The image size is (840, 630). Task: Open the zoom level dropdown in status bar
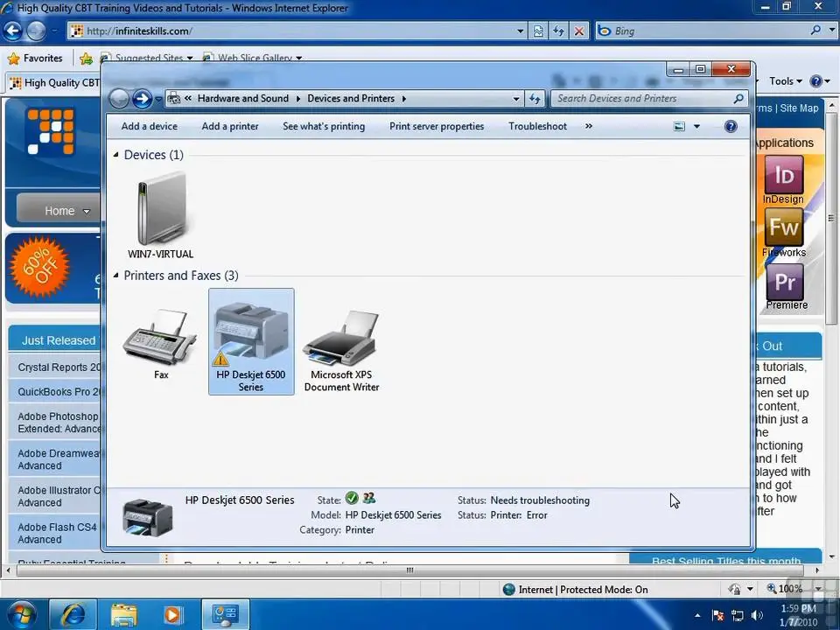(x=818, y=589)
